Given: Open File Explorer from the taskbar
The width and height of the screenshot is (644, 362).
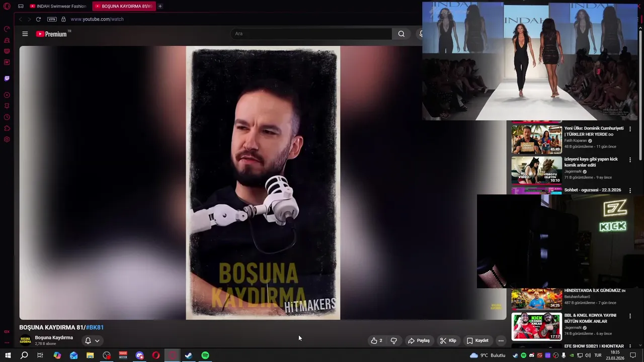Looking at the screenshot, I should pos(90,355).
